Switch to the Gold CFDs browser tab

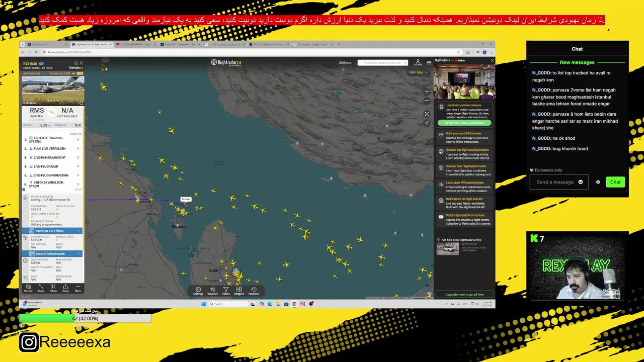pos(179,44)
